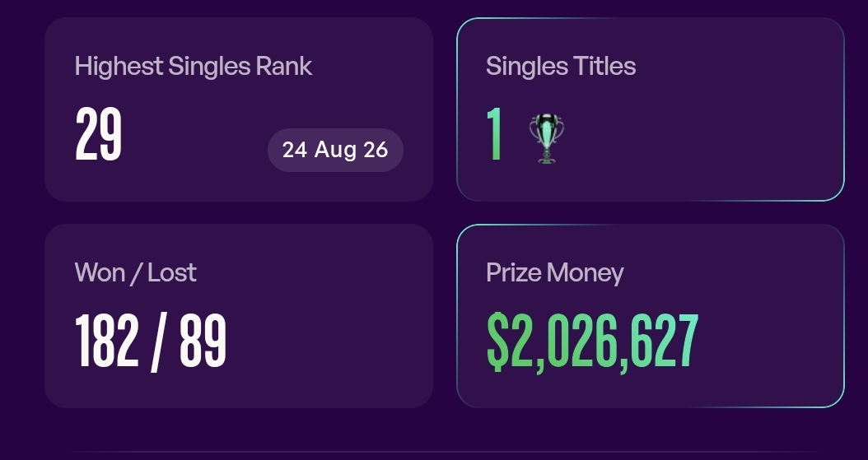Viewport: 868px width, 460px height.
Task: Click the green singles titles count 1
Action: pyautogui.click(x=494, y=134)
